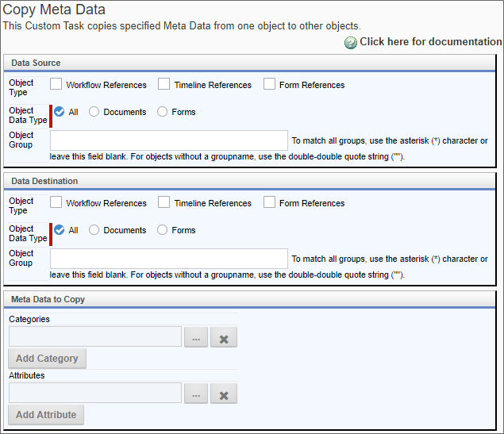This screenshot has height=434, width=504.
Task: Click the Add Category button
Action: 48,359
